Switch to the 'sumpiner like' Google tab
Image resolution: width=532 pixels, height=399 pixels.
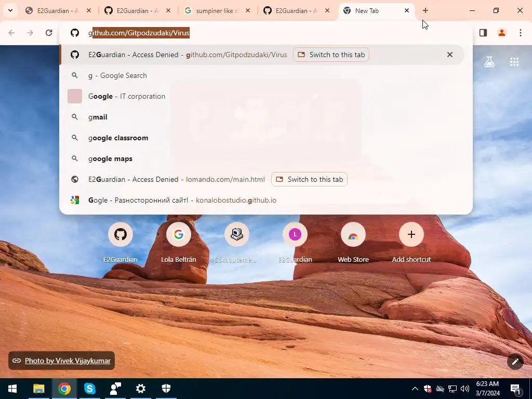pos(217,10)
